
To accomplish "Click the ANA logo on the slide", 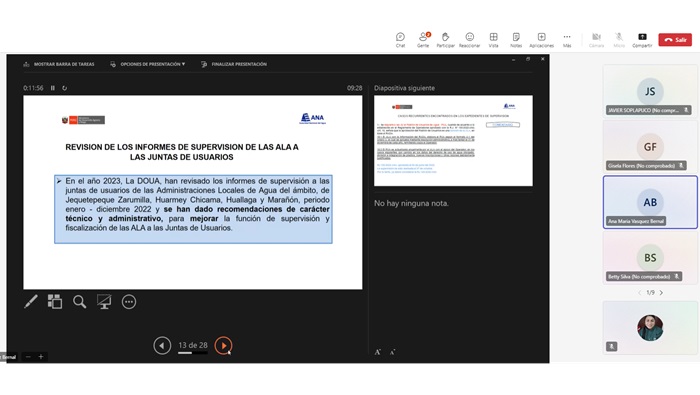I will point(312,118).
